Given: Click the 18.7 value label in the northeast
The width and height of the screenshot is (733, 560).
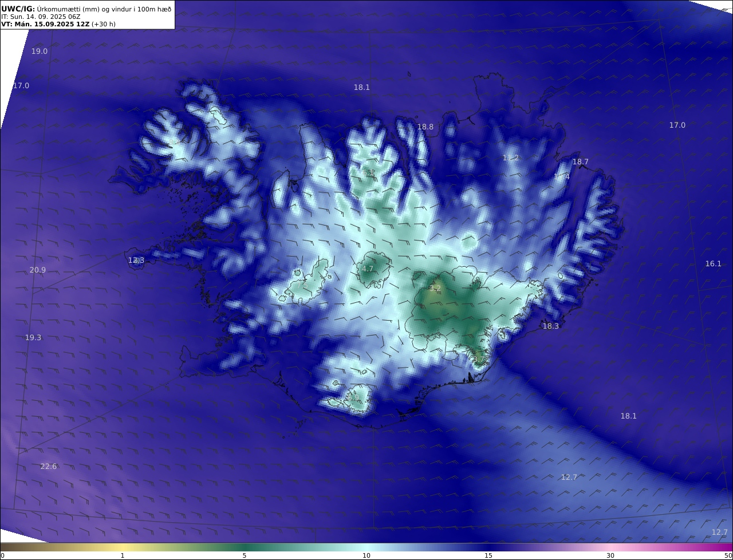Looking at the screenshot, I should [581, 162].
